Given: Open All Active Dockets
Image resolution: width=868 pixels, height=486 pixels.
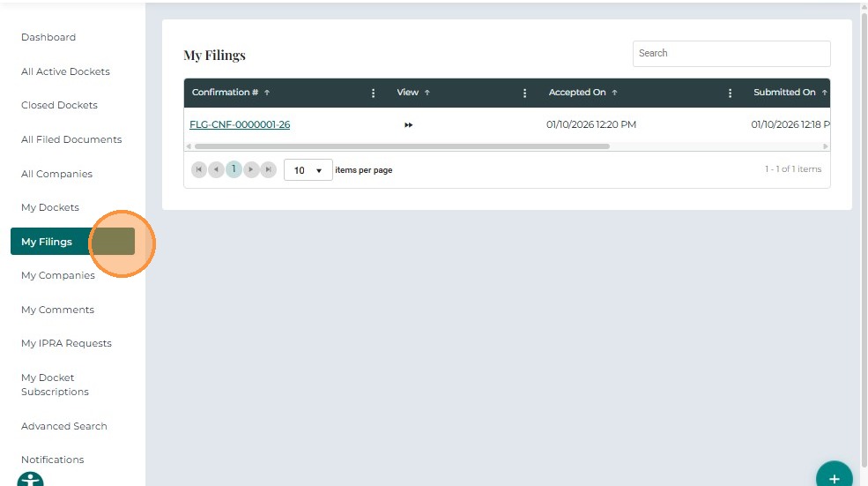Looking at the screenshot, I should (x=65, y=71).
